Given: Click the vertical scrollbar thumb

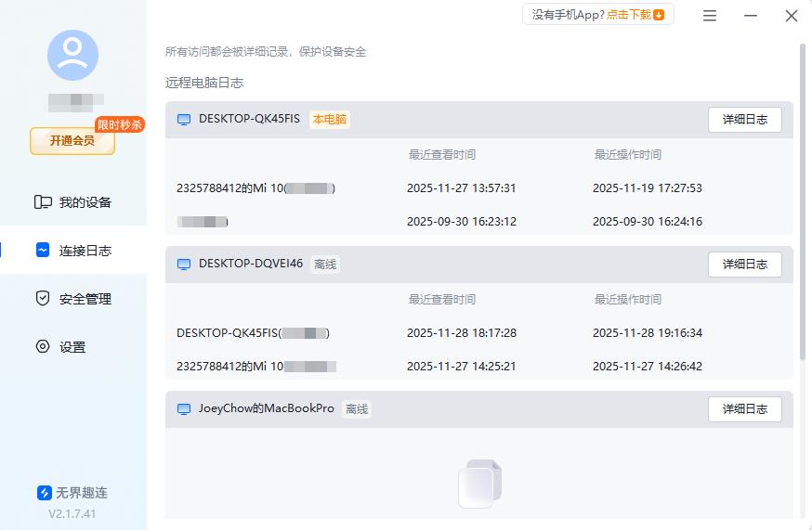Looking at the screenshot, I should (x=802, y=201).
